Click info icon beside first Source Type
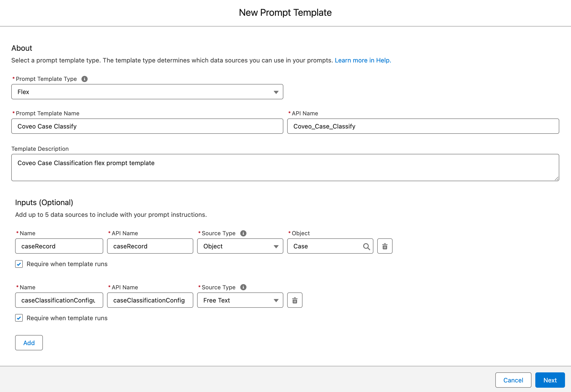This screenshot has height=392, width=571. click(243, 233)
